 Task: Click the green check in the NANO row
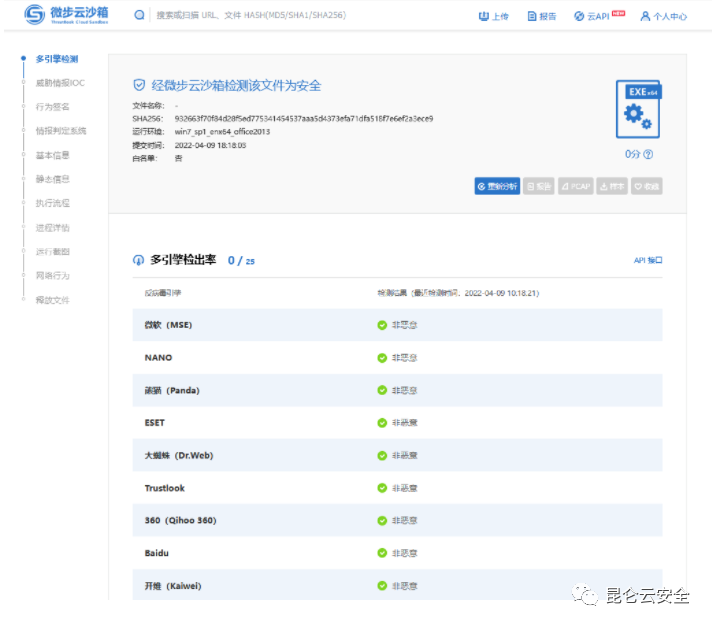pos(382,358)
